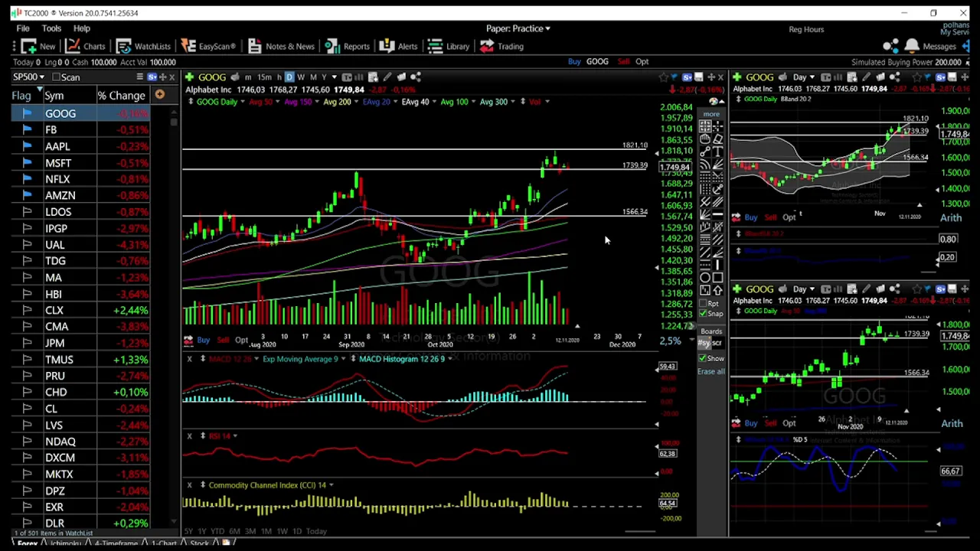Open the Paper: Practice account dropdown
This screenshot has height=551, width=980.
[518, 28]
